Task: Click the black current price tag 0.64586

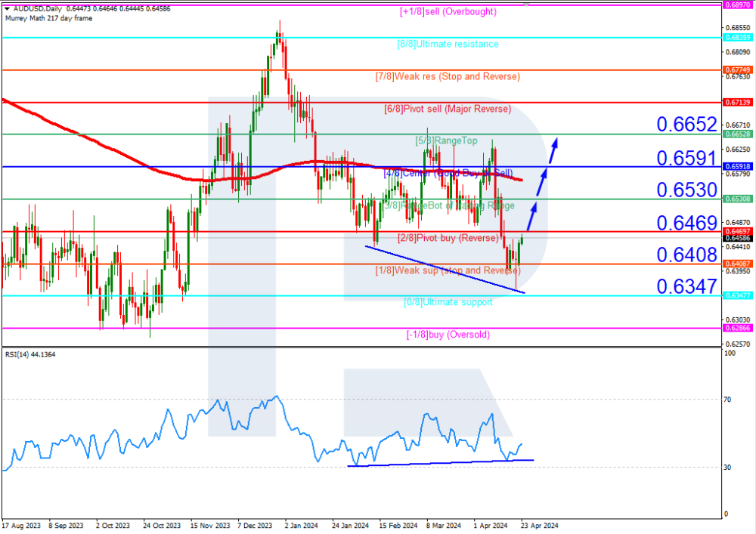Action: 736,238
